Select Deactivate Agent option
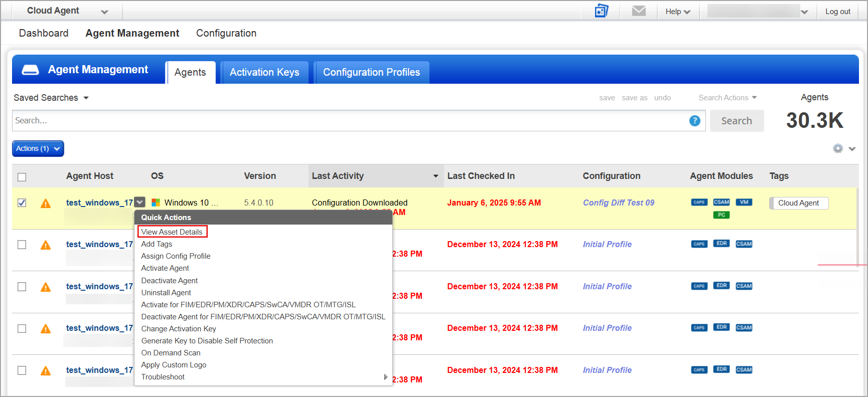The width and height of the screenshot is (868, 397). pyautogui.click(x=170, y=281)
